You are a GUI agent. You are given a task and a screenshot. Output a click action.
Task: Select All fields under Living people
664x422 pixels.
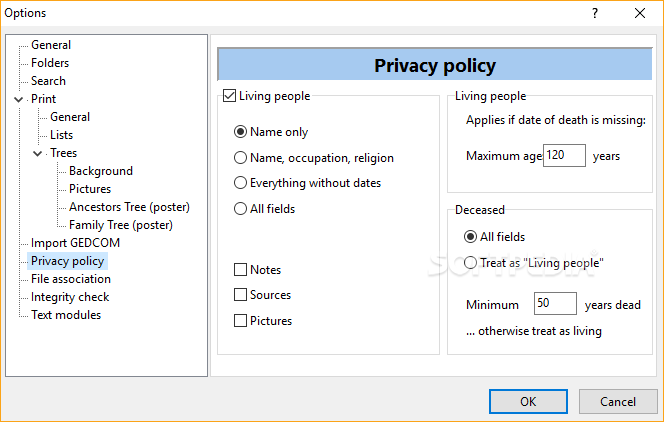240,209
